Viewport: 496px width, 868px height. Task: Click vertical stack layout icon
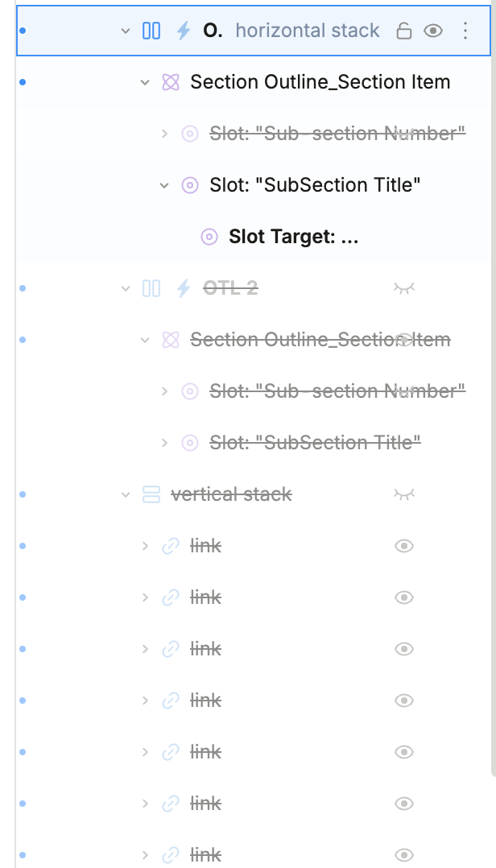[x=151, y=494]
